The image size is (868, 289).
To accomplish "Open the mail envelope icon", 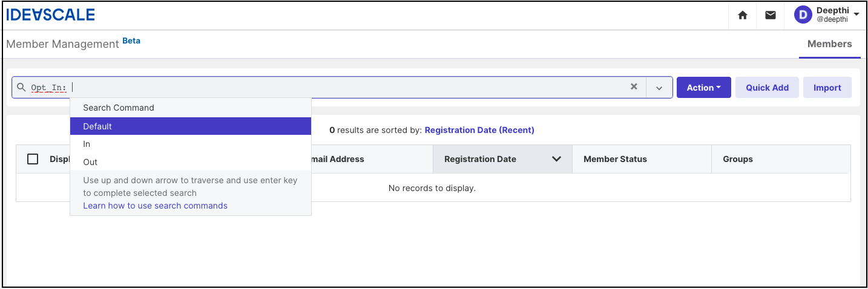I will 771,15.
